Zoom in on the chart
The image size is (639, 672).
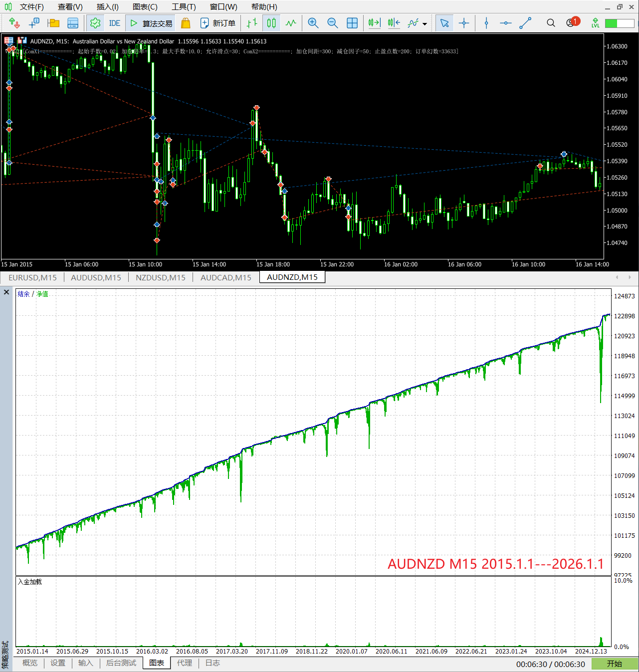pos(313,23)
